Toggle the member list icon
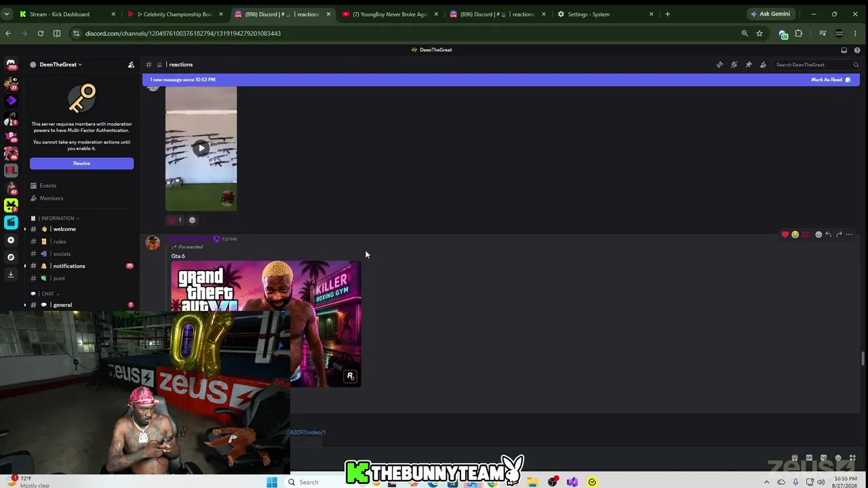This screenshot has height=488, width=868. [x=763, y=64]
